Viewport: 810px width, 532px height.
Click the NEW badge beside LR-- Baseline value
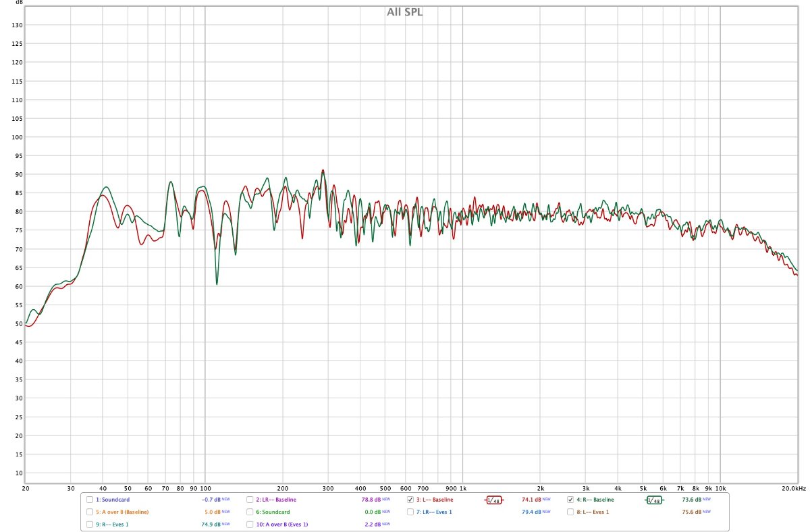[x=386, y=500]
